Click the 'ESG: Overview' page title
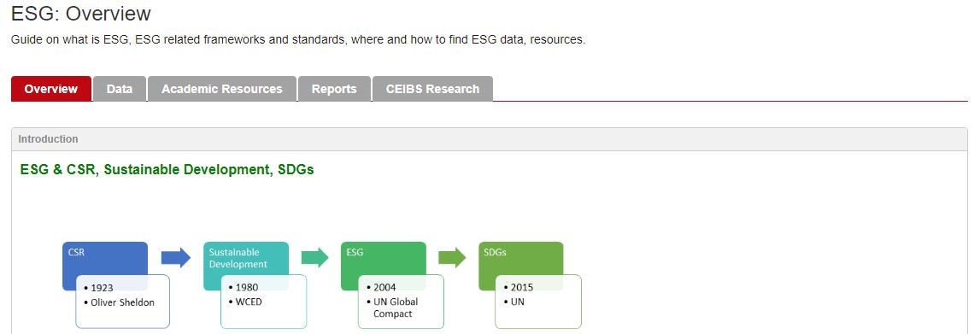Viewport: 980px width, 334px height. (81, 13)
